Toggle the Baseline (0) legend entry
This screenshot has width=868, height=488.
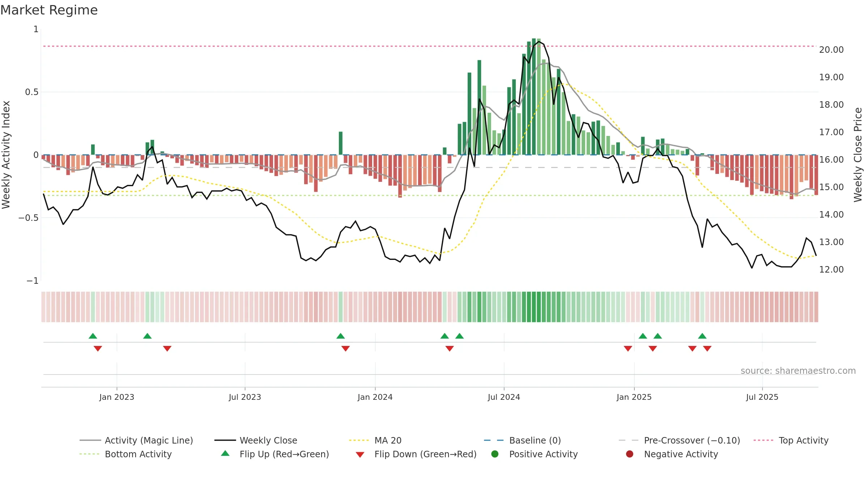click(522, 440)
